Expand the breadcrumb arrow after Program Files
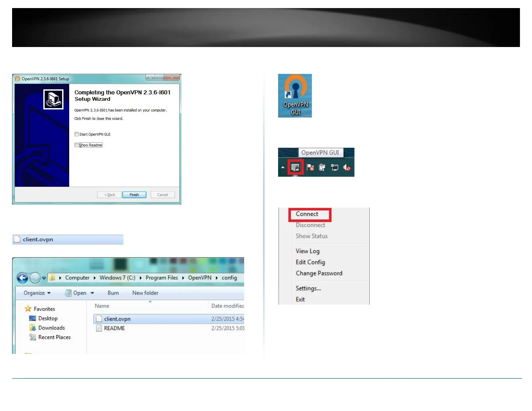Screen dimensions: 532x411 [183, 278]
